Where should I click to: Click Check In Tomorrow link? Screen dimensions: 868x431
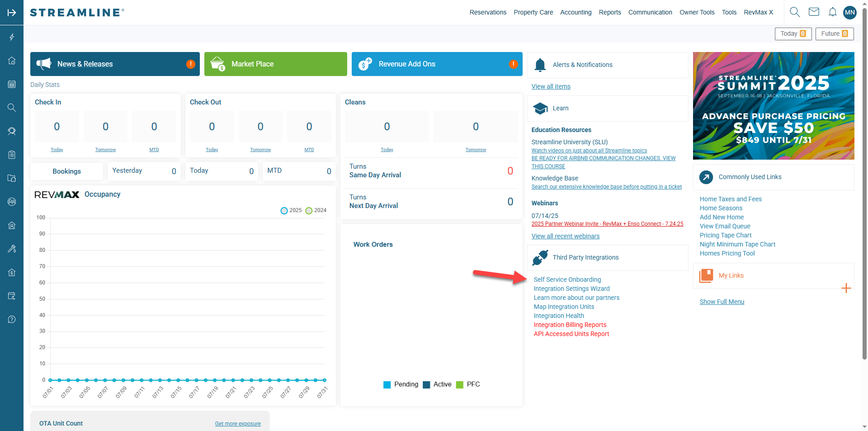105,150
